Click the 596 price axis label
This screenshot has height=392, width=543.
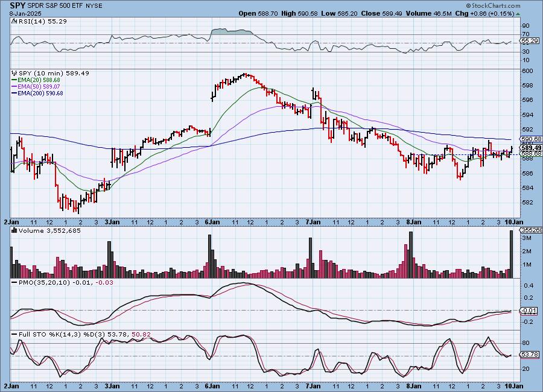coord(527,100)
